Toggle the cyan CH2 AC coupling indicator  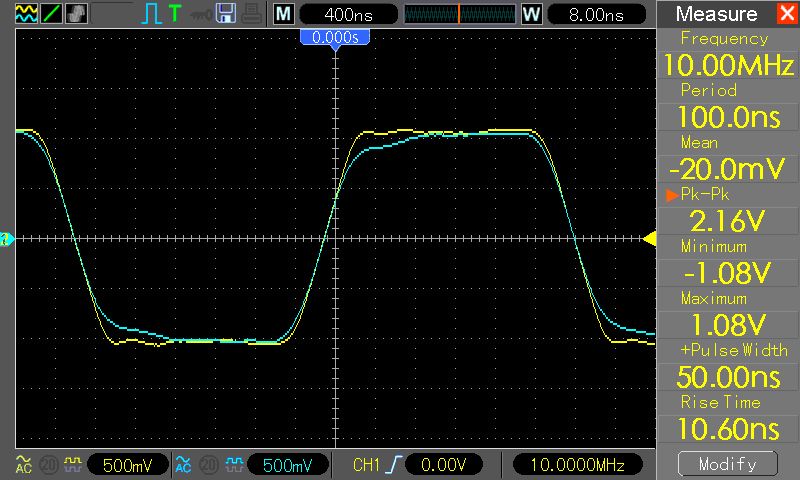pos(182,465)
